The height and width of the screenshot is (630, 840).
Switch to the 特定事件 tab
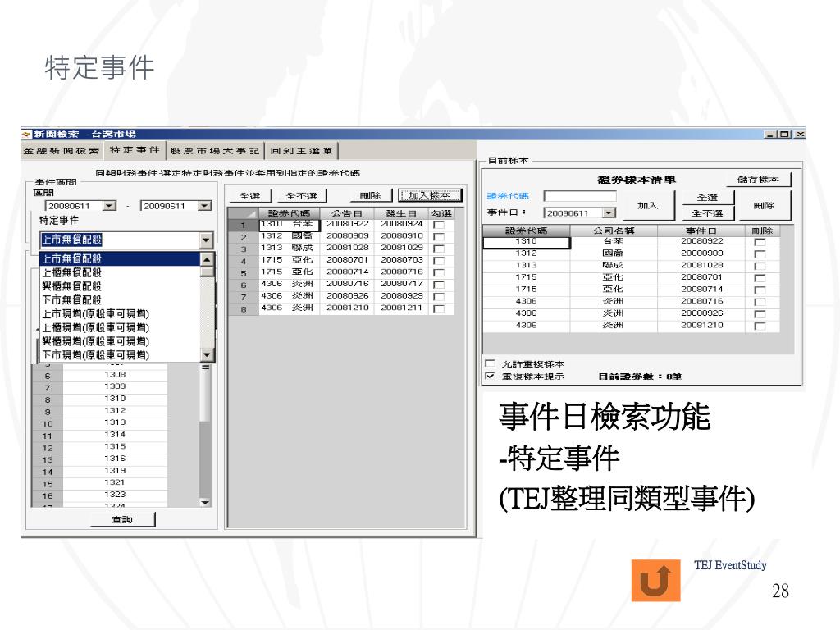[x=135, y=150]
